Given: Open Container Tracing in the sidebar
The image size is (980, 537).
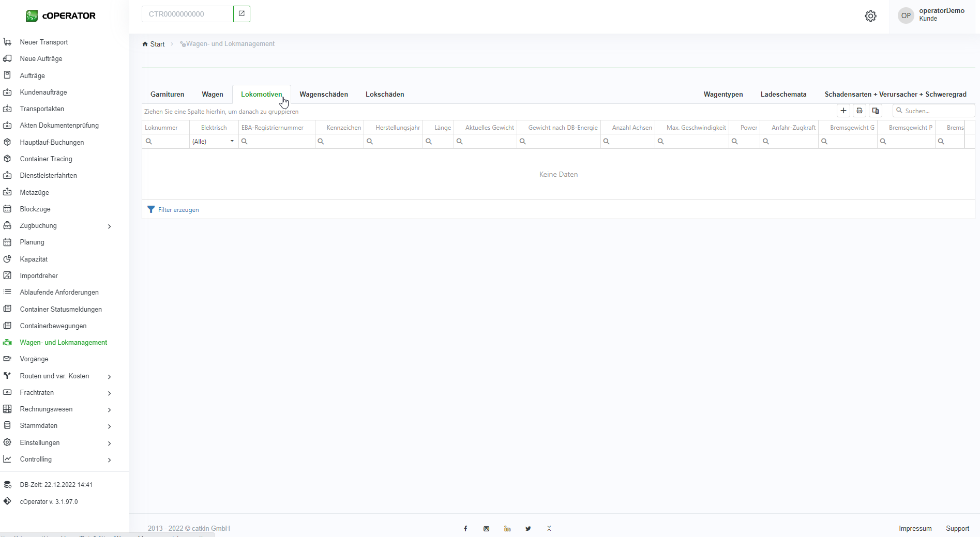Looking at the screenshot, I should [x=46, y=159].
